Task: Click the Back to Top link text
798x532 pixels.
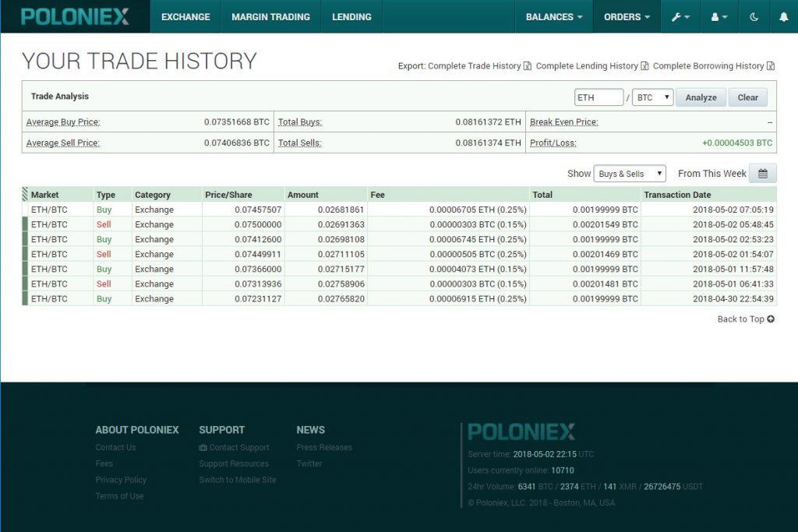Action: coord(740,319)
